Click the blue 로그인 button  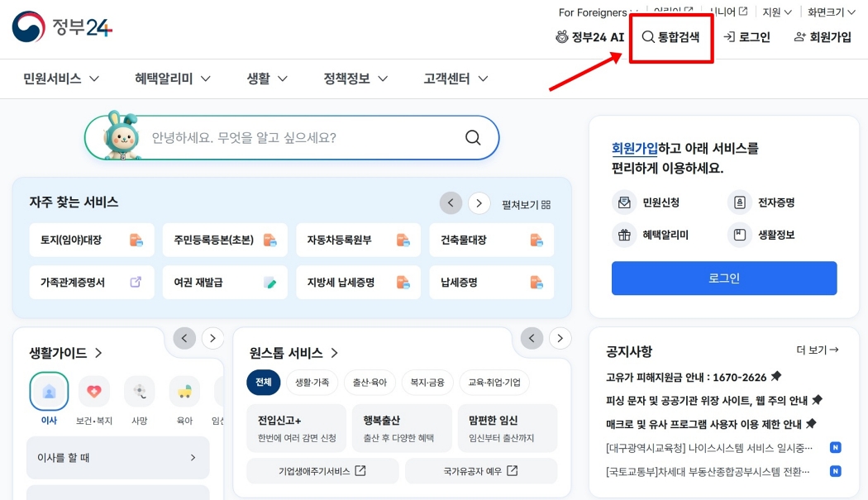[724, 278]
